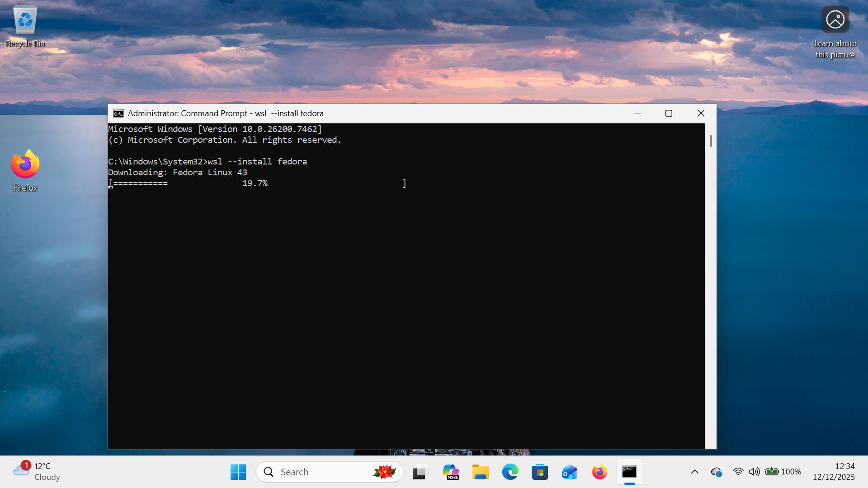
Task: Click the taskbar Search box
Action: (x=316, y=472)
